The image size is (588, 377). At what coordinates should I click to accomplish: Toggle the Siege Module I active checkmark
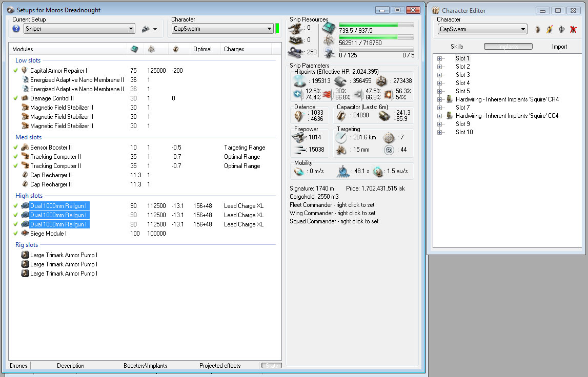(15, 234)
